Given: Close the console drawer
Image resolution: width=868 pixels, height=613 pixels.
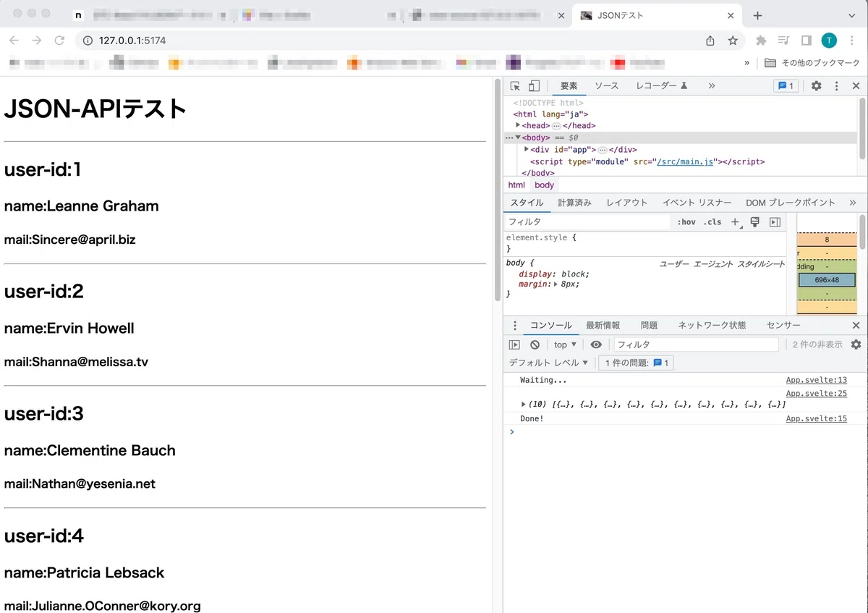Looking at the screenshot, I should click(856, 326).
